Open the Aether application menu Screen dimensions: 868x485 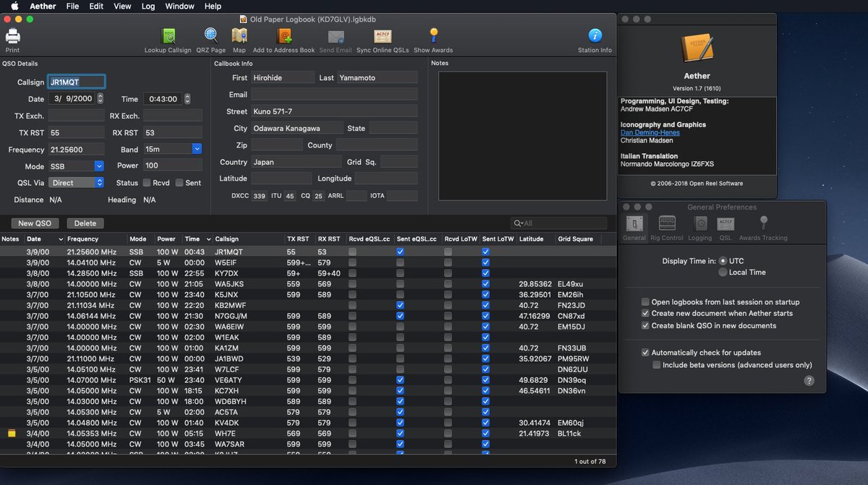click(43, 6)
